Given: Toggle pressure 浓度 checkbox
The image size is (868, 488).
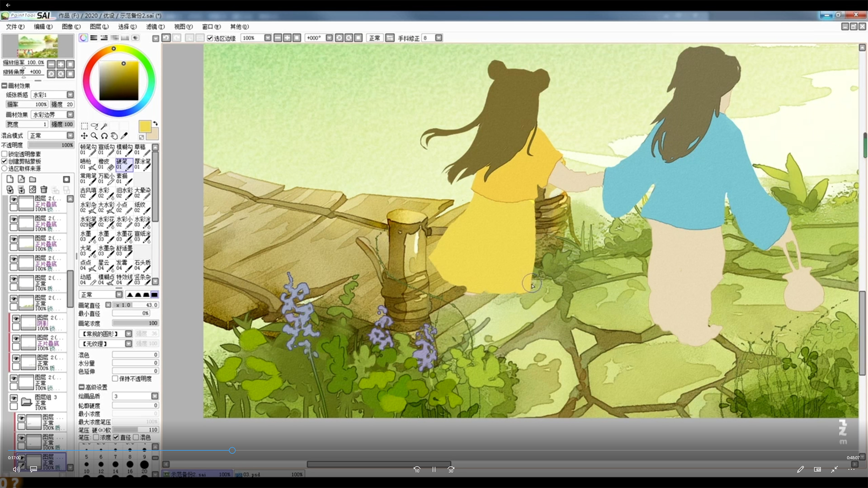Looking at the screenshot, I should (96, 437).
